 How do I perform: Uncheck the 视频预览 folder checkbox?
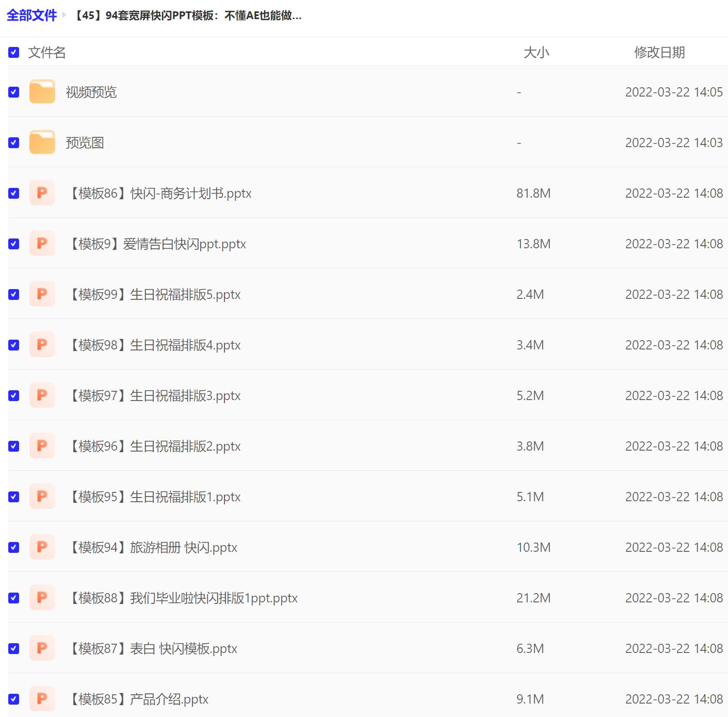point(14,92)
